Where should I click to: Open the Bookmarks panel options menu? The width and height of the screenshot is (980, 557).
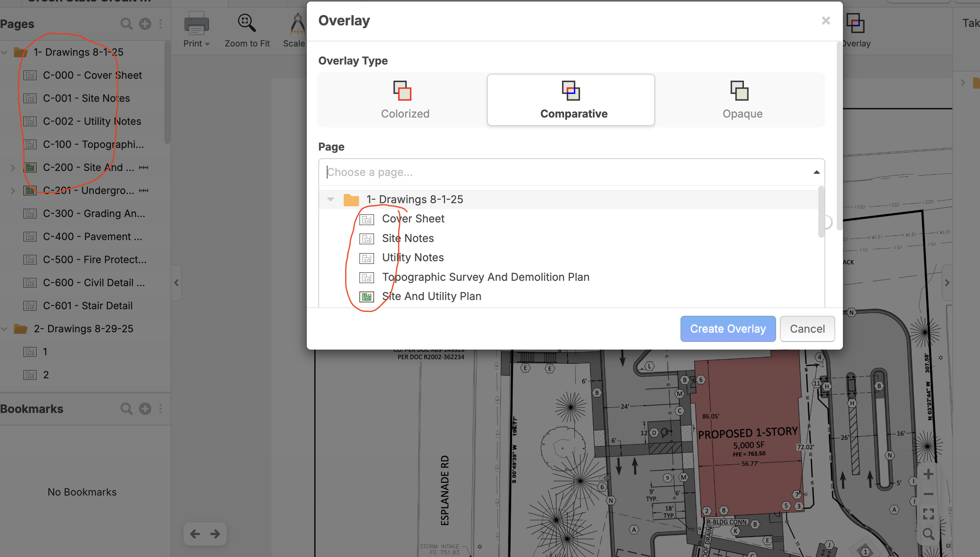coord(161,409)
